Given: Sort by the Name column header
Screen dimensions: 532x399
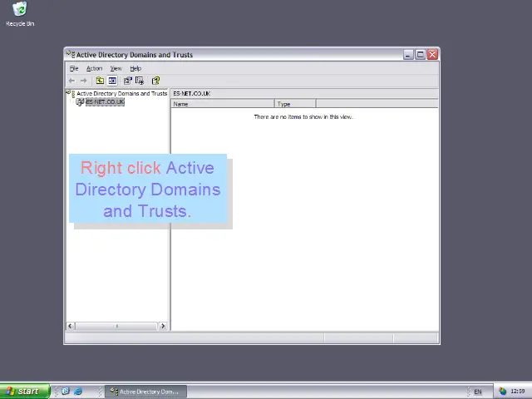Looking at the screenshot, I should [223, 104].
